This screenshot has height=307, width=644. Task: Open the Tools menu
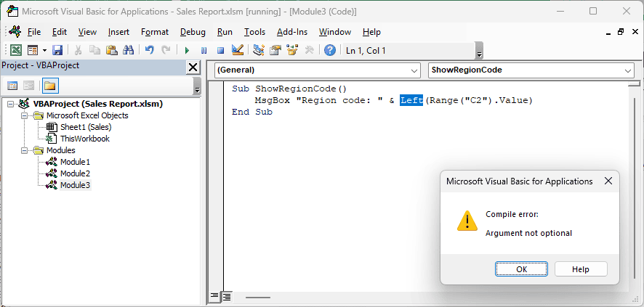[x=254, y=32]
